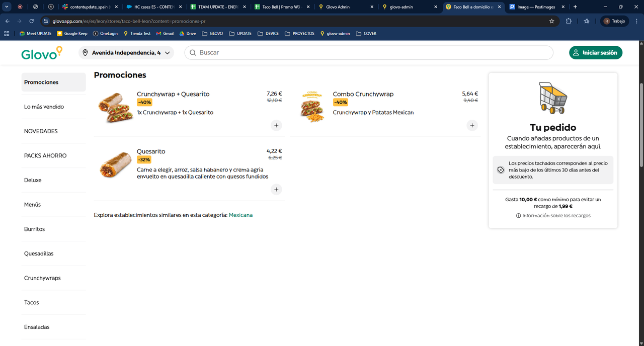Bookmark this page with the star icon

(552, 21)
